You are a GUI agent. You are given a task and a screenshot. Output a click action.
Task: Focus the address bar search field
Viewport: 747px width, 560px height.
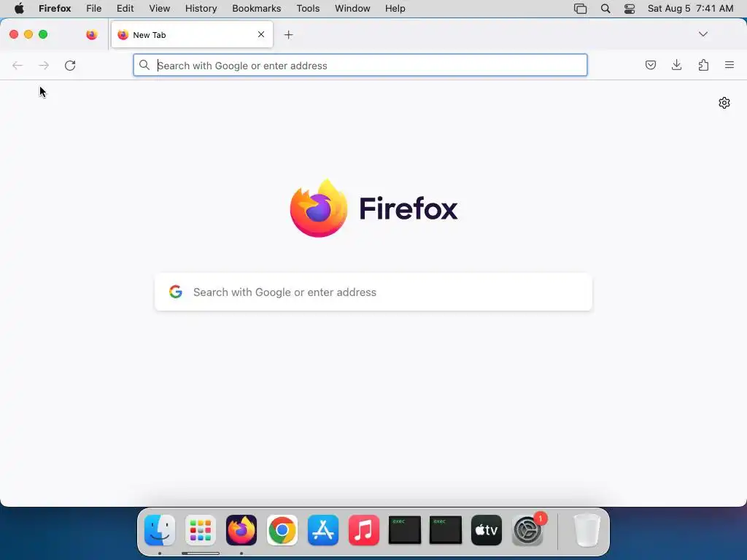pyautogui.click(x=360, y=65)
